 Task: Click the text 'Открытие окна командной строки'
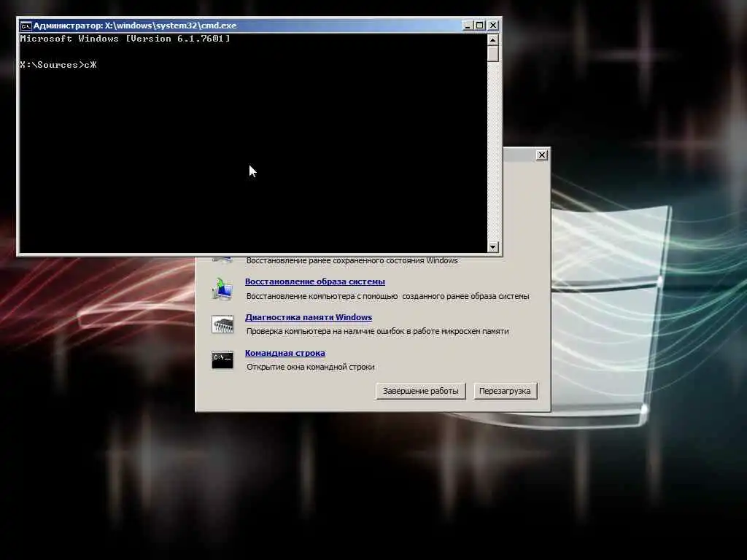pyautogui.click(x=311, y=367)
